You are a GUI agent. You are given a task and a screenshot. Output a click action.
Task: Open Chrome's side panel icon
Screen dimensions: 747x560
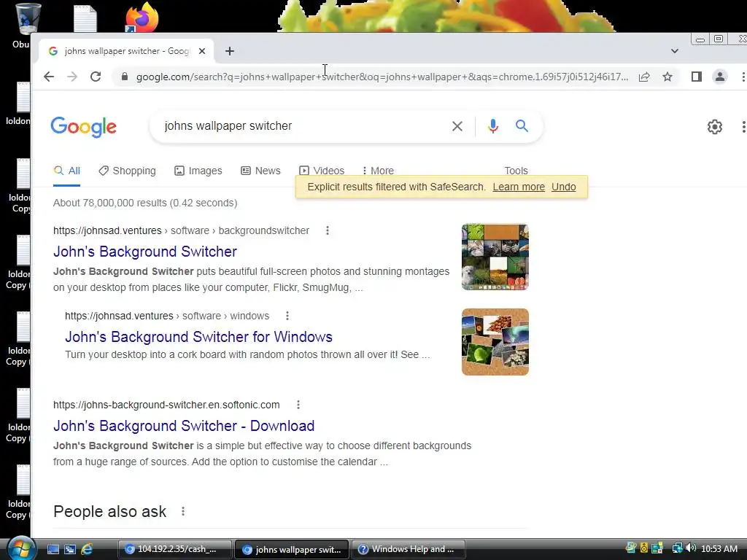tap(697, 77)
